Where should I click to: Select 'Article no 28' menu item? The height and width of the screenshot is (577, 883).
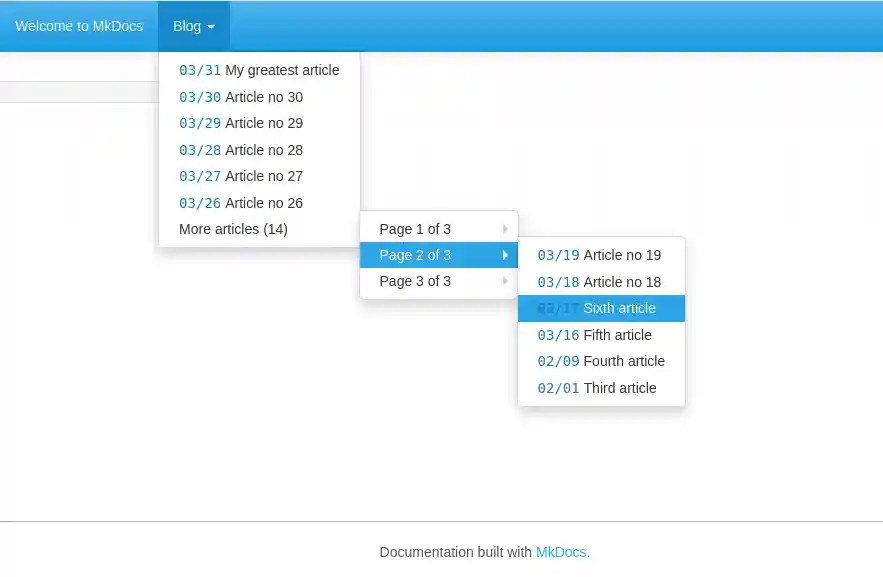[240, 150]
